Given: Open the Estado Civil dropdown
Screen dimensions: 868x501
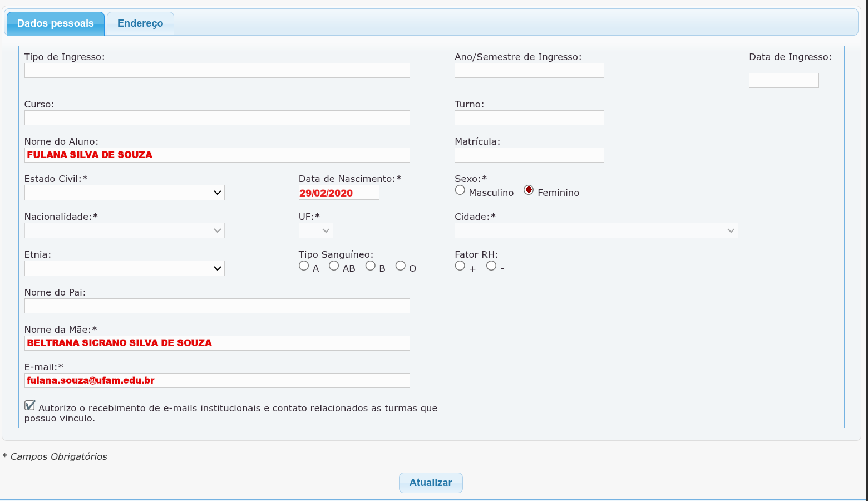Looking at the screenshot, I should [x=125, y=193].
